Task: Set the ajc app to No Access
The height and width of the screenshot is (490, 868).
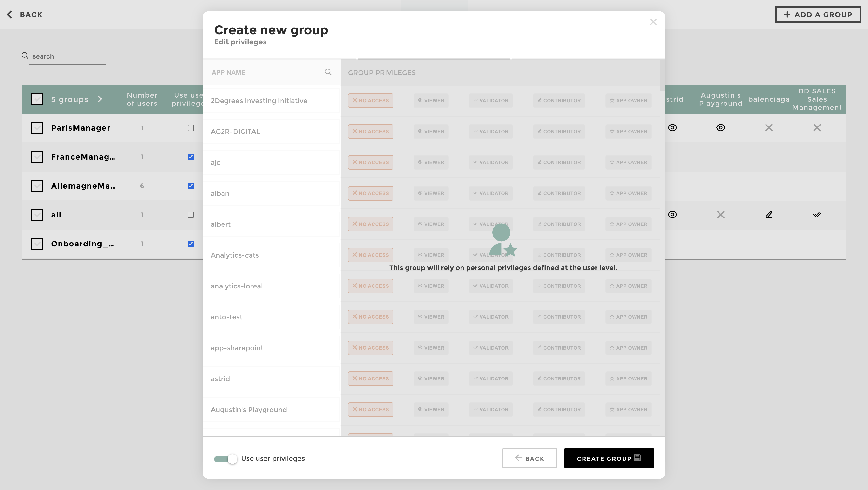Action: (370, 162)
